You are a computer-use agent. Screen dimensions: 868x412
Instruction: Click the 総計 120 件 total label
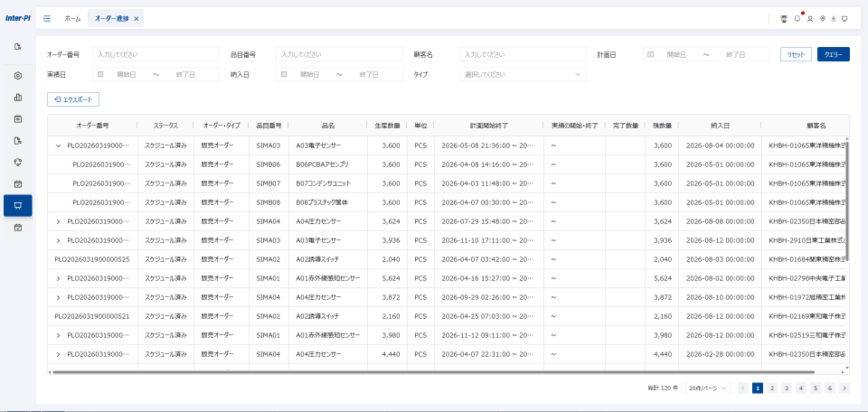[x=663, y=388]
